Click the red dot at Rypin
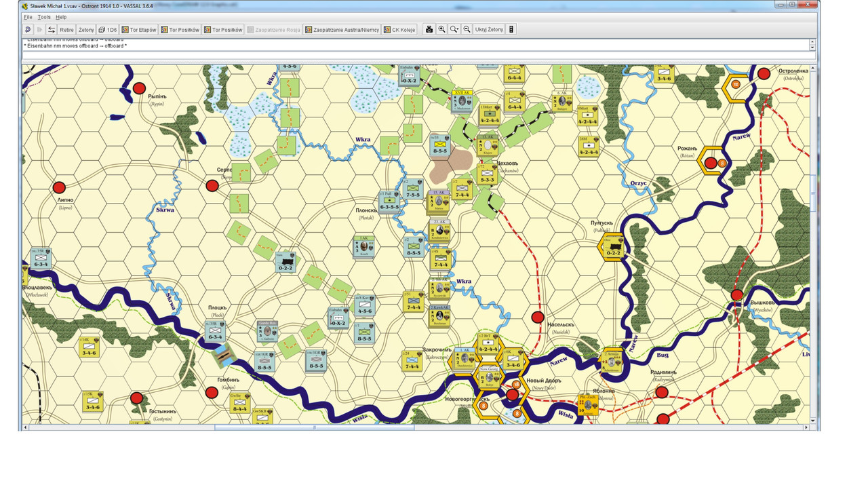 [139, 88]
